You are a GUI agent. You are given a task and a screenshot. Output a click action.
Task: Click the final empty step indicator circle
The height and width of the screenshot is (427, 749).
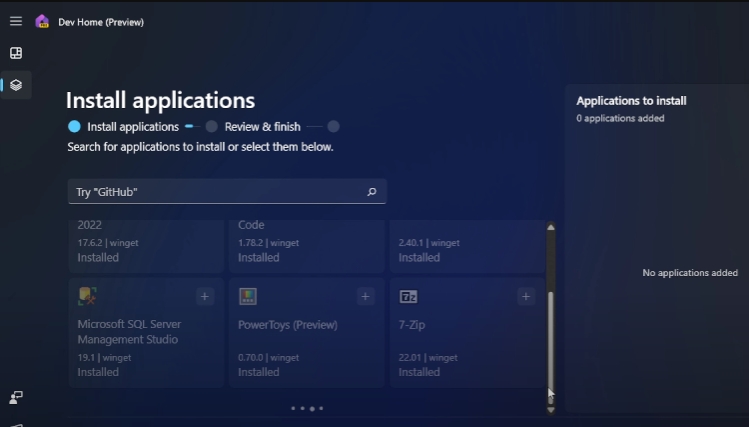(333, 127)
